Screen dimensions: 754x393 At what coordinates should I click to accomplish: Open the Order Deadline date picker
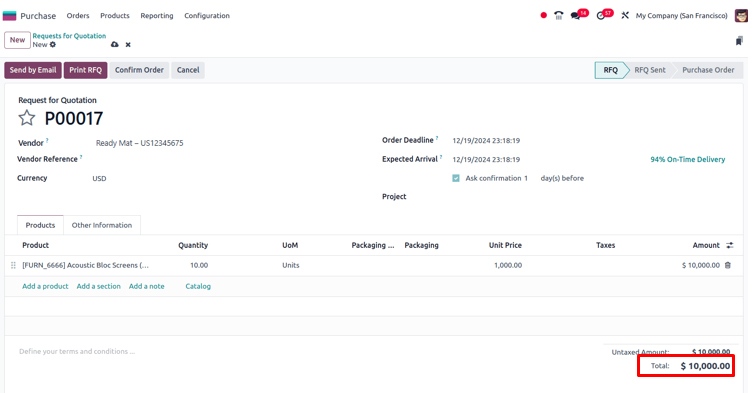[486, 140]
